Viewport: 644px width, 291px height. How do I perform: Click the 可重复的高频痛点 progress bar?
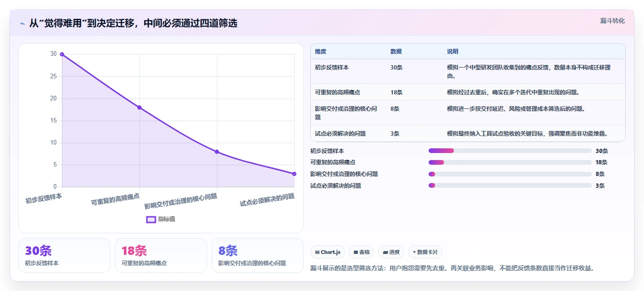(x=510, y=162)
